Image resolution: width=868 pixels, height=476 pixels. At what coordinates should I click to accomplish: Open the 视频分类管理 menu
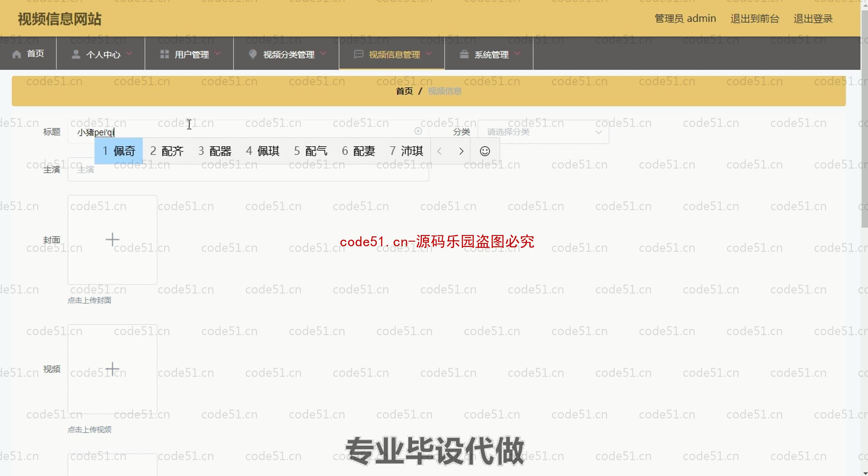[x=286, y=54]
